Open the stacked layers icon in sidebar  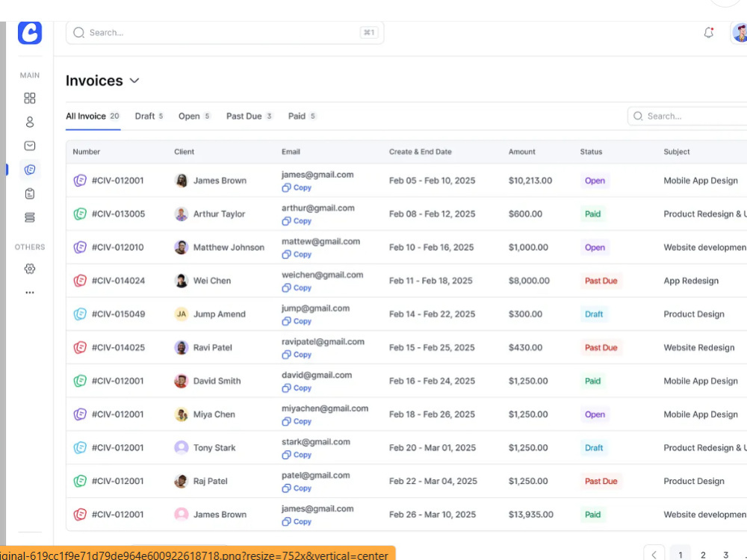[30, 217]
